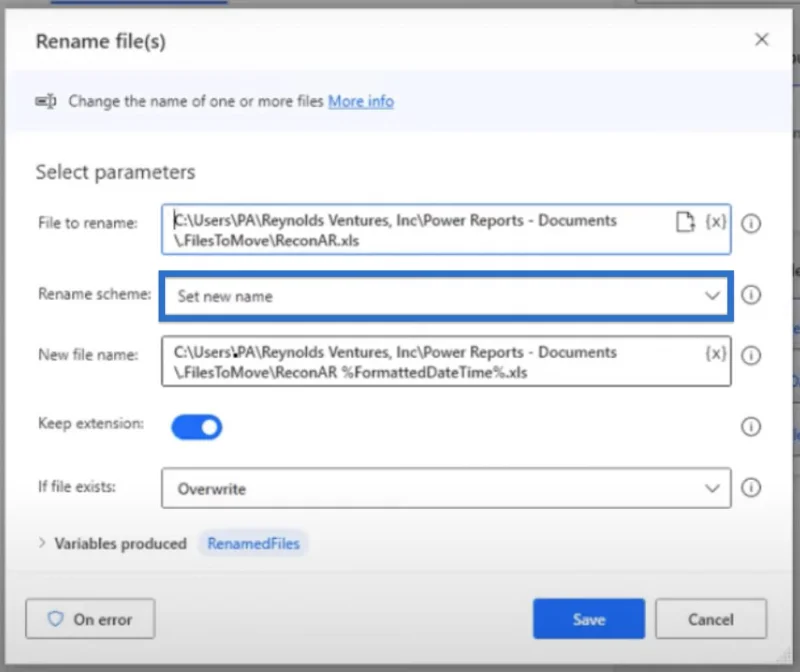The image size is (800, 672).
Task: Click the RenamedFiles variable chip
Action: click(253, 543)
